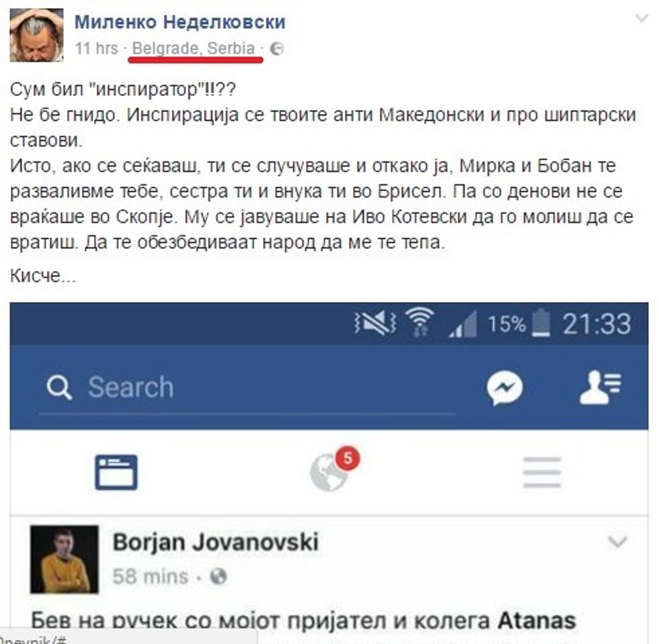This screenshot has width=659, height=644.
Task: Click the post privacy globe icon
Action: pos(276,48)
